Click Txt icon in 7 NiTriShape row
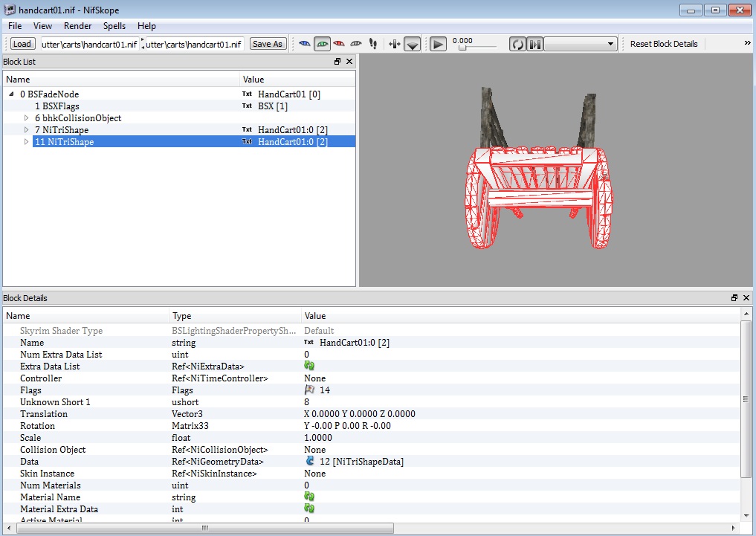 (x=247, y=129)
